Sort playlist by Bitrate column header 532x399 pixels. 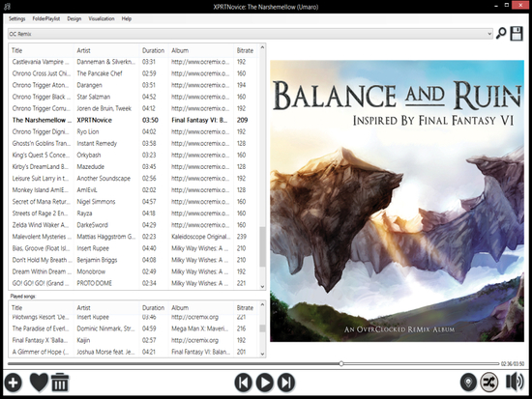[x=246, y=50]
